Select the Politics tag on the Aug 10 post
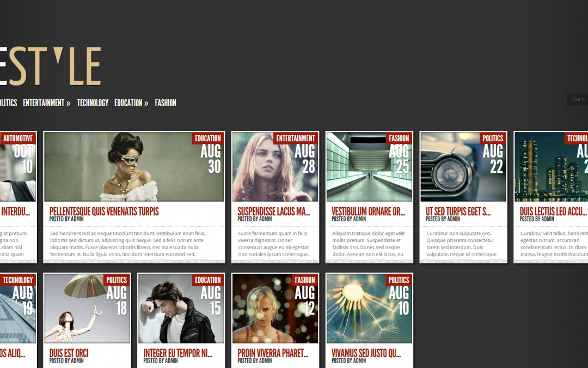 (x=399, y=280)
